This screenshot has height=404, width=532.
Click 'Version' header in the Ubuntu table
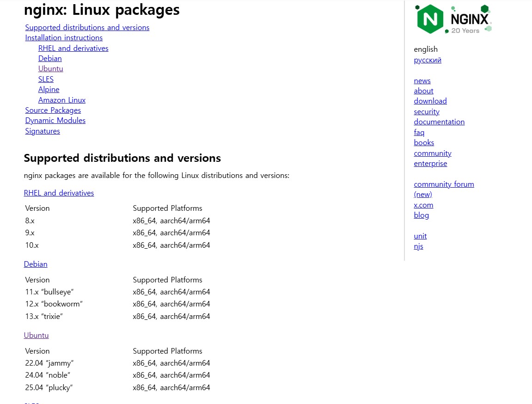pos(37,351)
